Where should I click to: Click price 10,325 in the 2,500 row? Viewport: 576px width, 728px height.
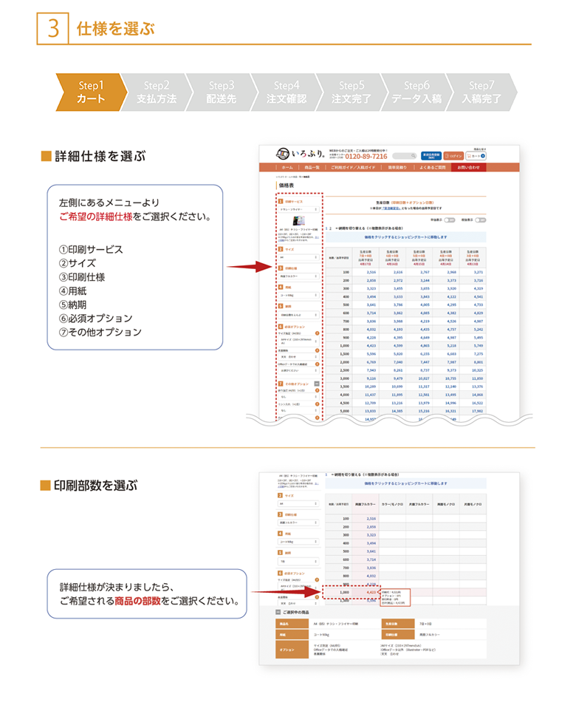point(477,370)
